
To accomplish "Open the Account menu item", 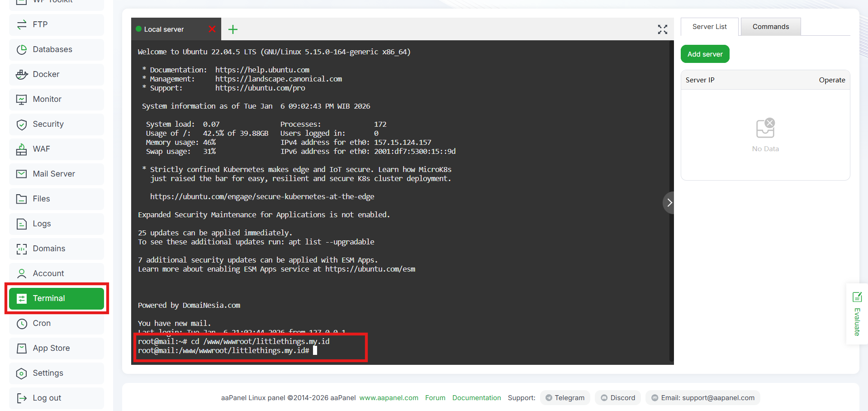I will coord(57,273).
